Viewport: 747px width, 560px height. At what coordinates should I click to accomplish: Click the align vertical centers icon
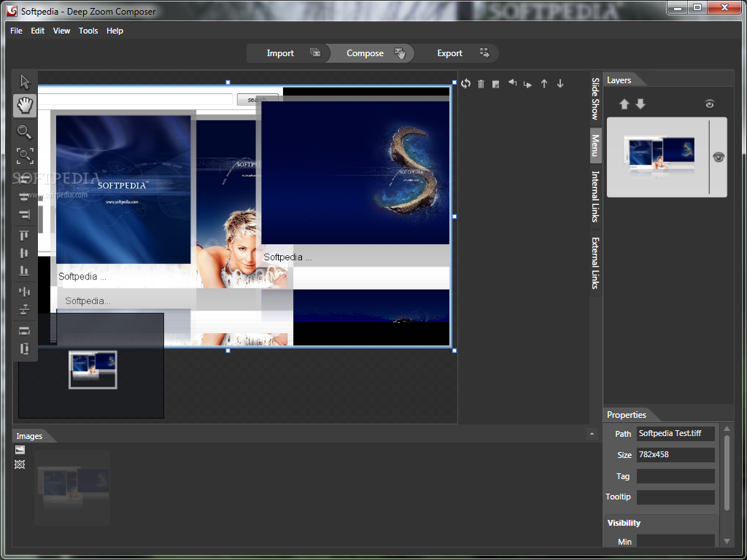point(24,253)
